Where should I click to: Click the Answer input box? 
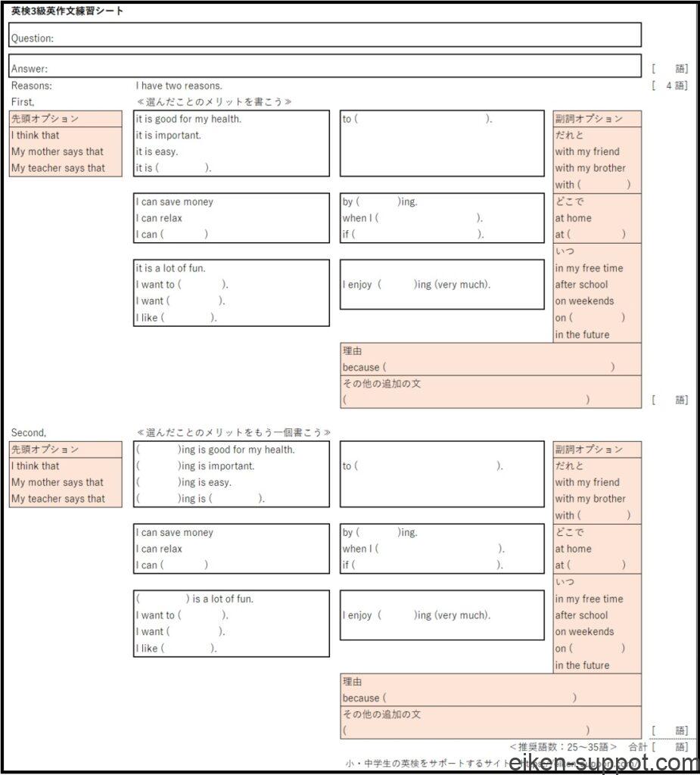(x=325, y=67)
